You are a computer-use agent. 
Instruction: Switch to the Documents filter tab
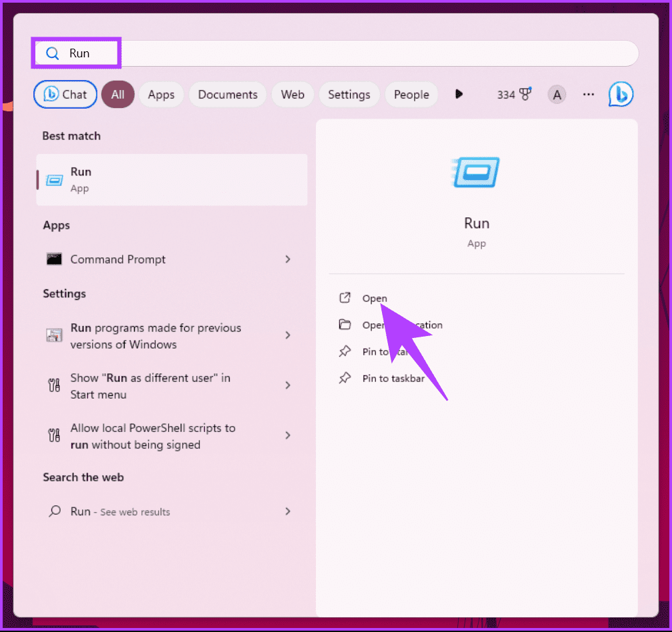227,94
